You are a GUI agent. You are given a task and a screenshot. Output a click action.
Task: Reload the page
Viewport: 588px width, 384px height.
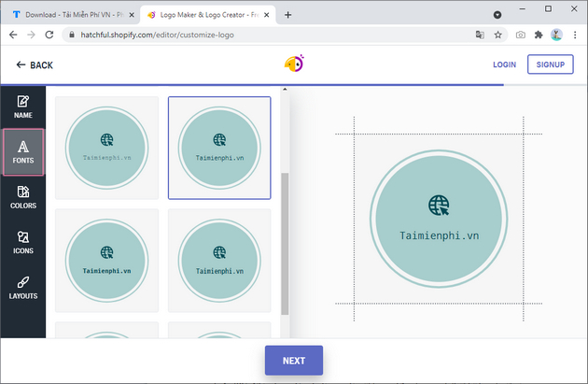[51, 34]
